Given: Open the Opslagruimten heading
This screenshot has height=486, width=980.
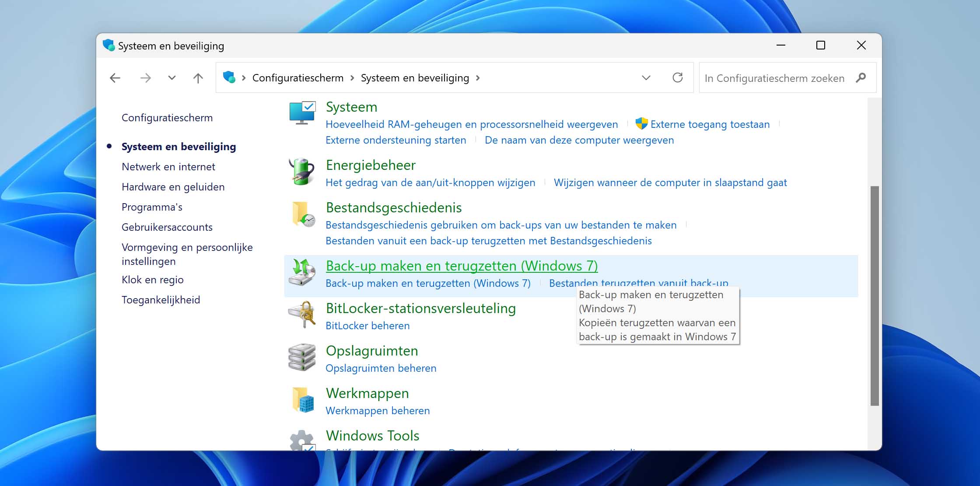Looking at the screenshot, I should coord(372,351).
